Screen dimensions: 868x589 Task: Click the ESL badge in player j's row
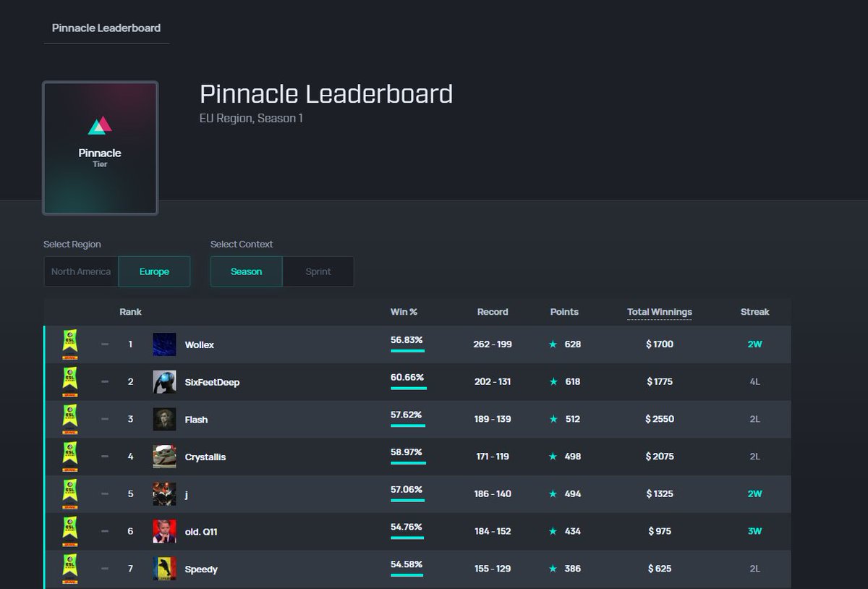point(70,493)
